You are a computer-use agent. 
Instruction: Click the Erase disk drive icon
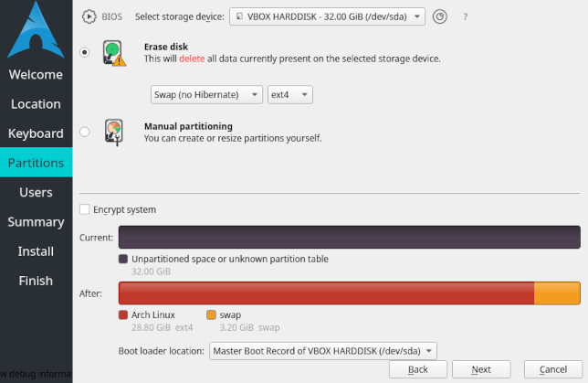click(113, 53)
